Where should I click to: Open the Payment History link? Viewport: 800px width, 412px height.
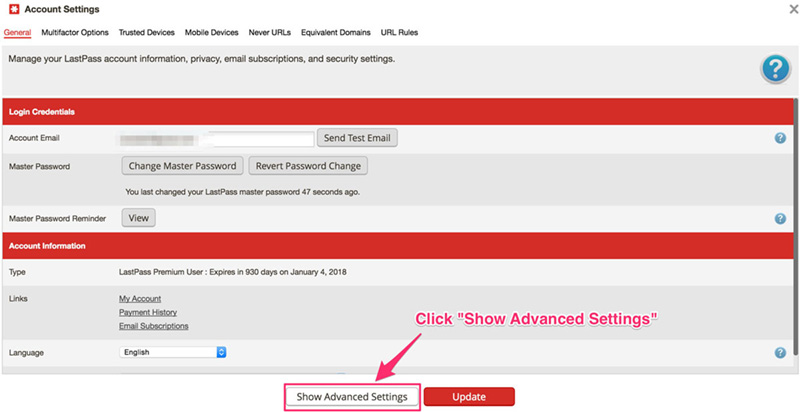(x=148, y=312)
